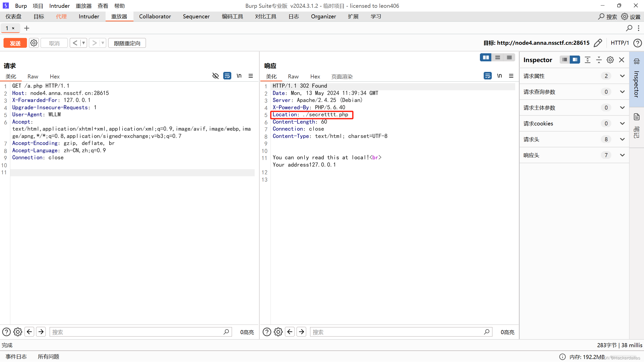The height and width of the screenshot is (362, 644).
Task: Click the notes icon in right sidebar
Action: pos(637,117)
